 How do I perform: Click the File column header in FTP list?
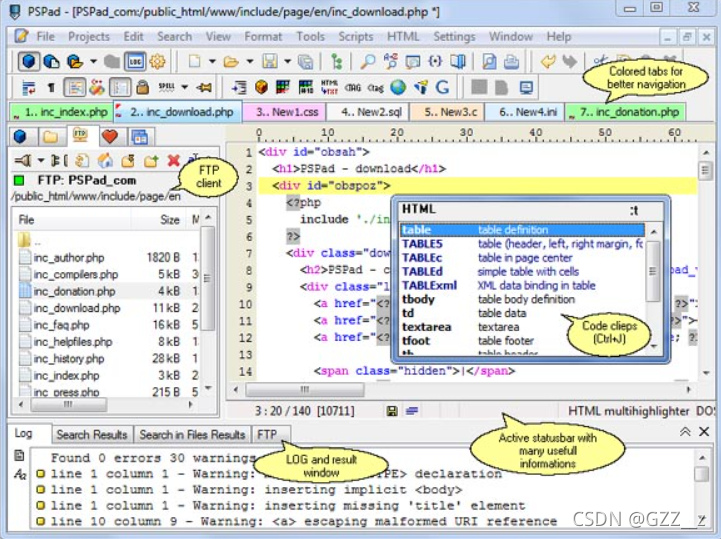[x=72, y=220]
